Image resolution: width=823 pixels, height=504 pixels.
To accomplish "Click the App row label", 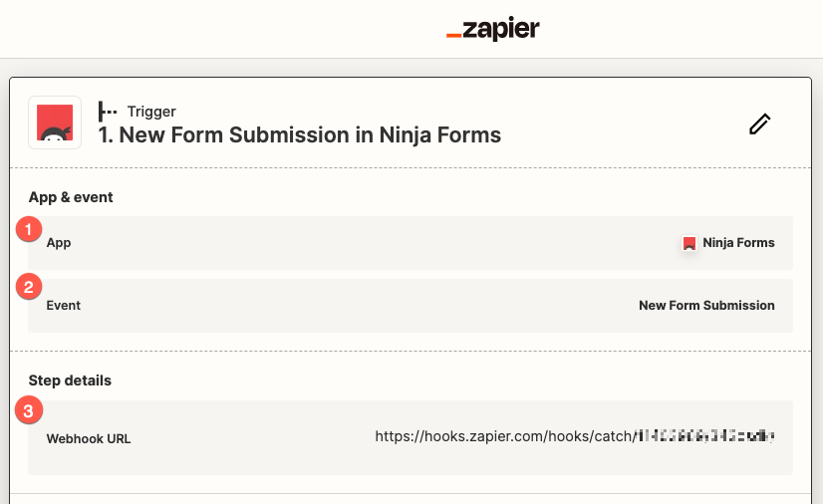I will click(59, 243).
